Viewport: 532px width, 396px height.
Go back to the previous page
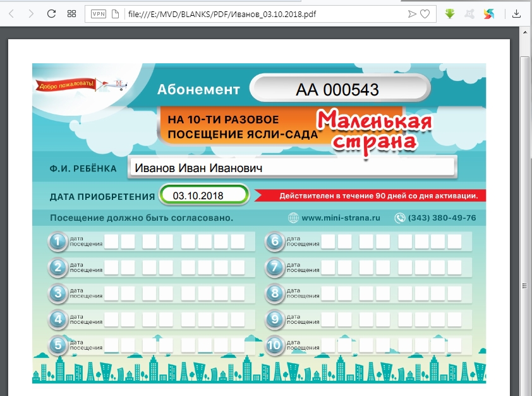tap(12, 13)
